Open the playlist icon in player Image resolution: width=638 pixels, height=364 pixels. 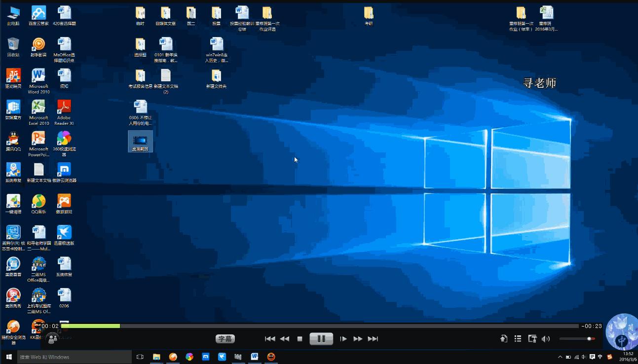pos(518,339)
